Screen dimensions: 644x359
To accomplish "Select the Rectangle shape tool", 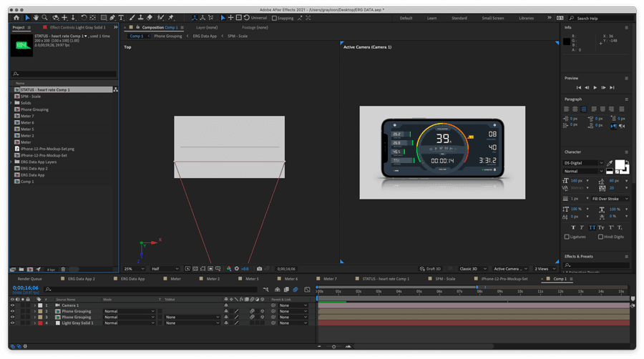I will (x=104, y=18).
